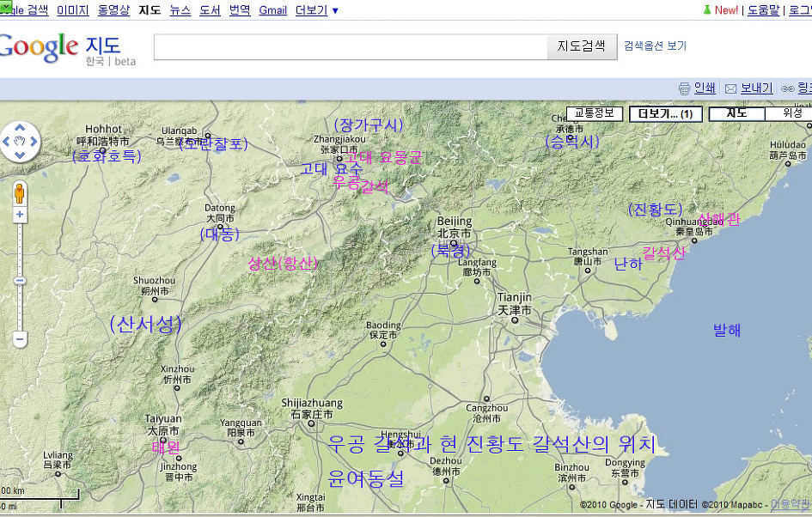Open the 더보기 dropdown in top navigation
Screen dimensions: 812x517
(316, 10)
